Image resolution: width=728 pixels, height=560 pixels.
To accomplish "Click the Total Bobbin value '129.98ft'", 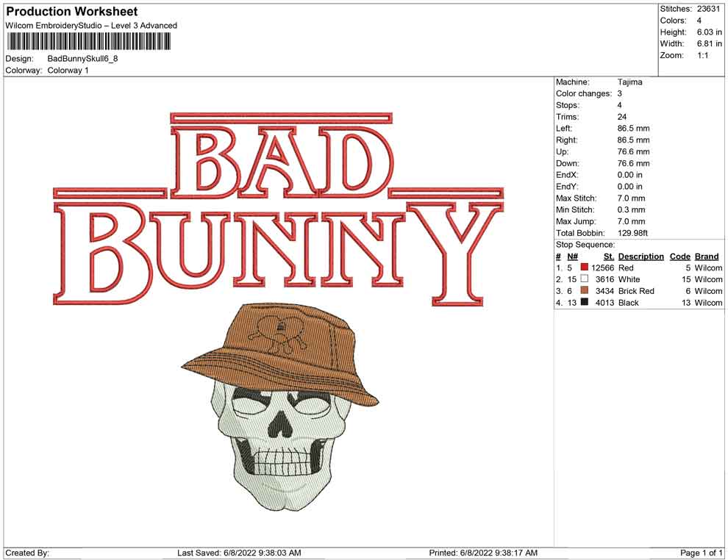I will tap(632, 233).
